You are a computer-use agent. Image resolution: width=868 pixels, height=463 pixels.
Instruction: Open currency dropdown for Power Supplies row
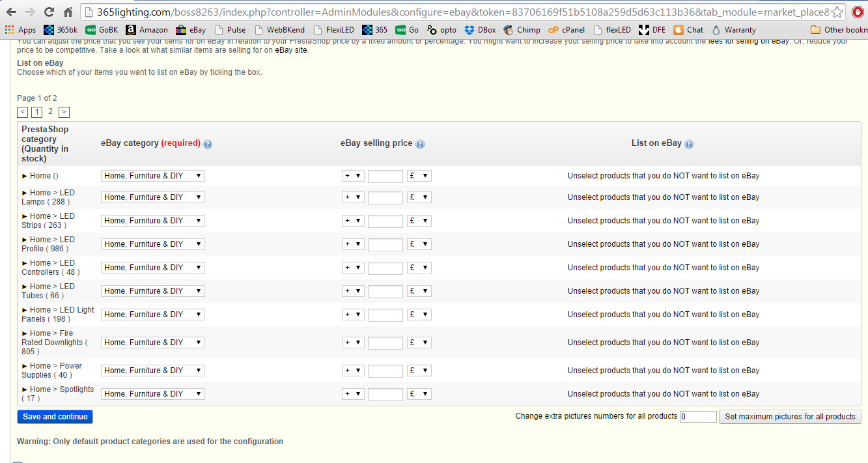pyautogui.click(x=419, y=371)
